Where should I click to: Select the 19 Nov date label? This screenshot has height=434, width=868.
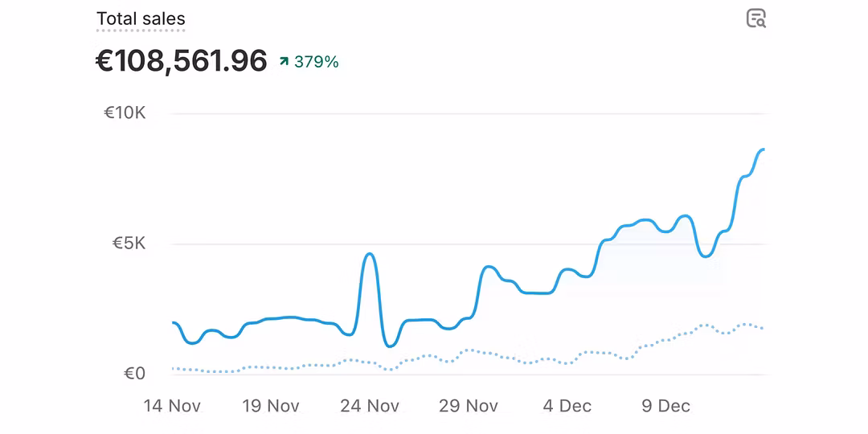pos(271,406)
